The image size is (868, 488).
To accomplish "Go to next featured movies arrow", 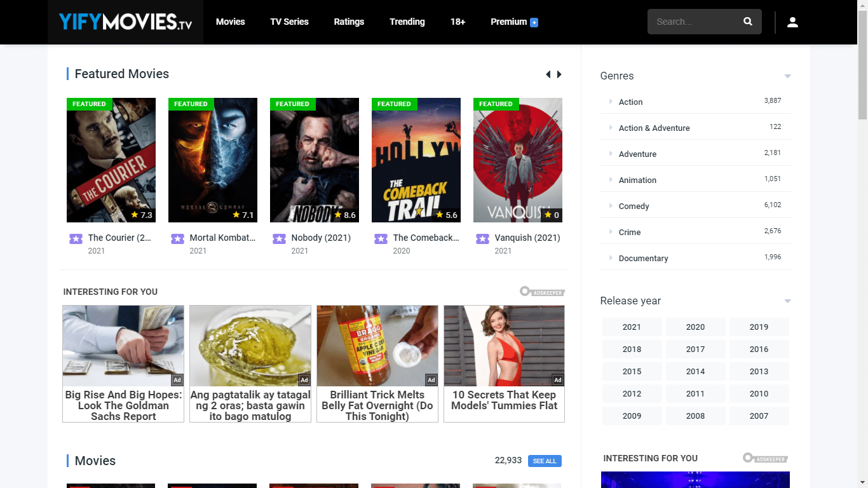I will [x=559, y=74].
